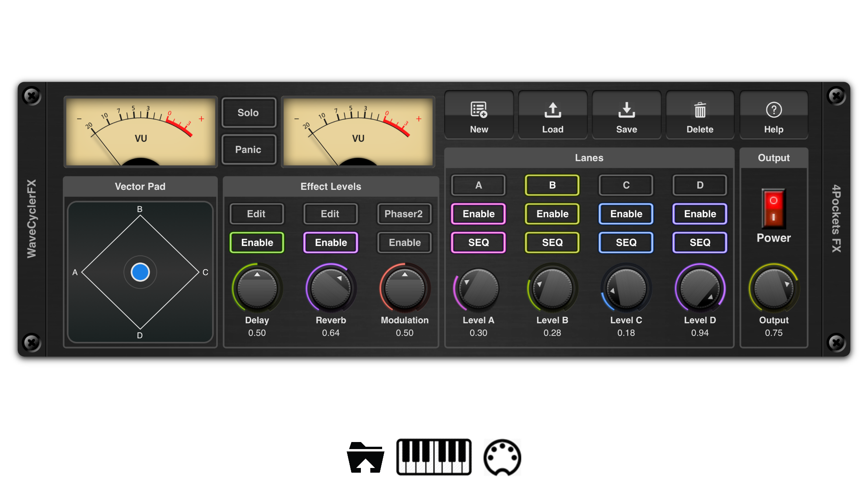
Task: Open the MIDI connector icon
Action: (x=502, y=457)
